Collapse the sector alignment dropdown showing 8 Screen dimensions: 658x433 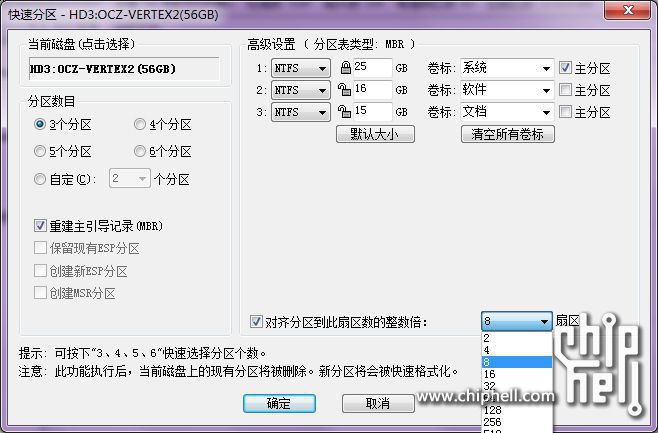pos(517,321)
